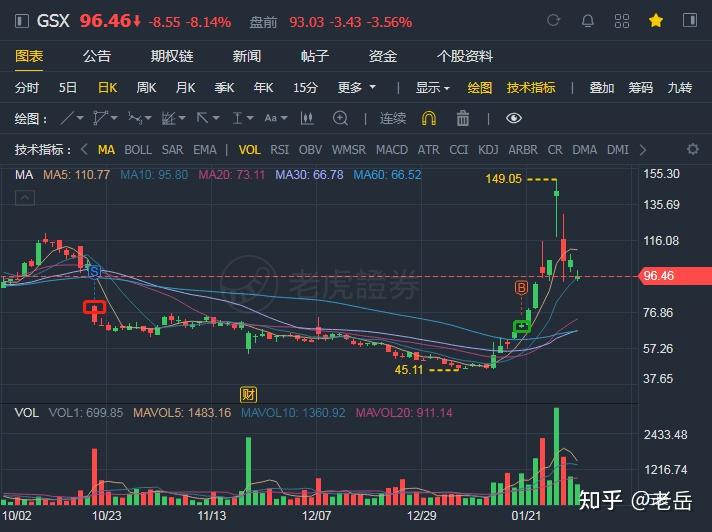The image size is (712, 532).
Task: Open indicator settings gear icon
Action: click(692, 149)
